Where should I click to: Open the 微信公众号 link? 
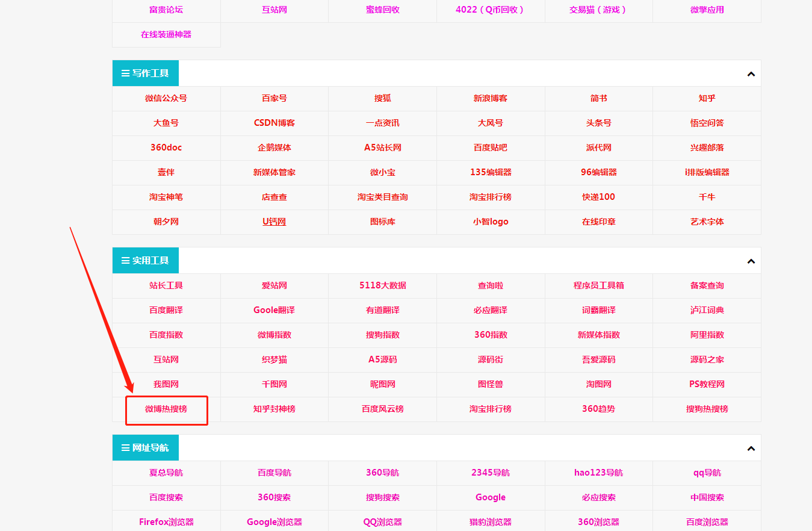click(x=166, y=98)
